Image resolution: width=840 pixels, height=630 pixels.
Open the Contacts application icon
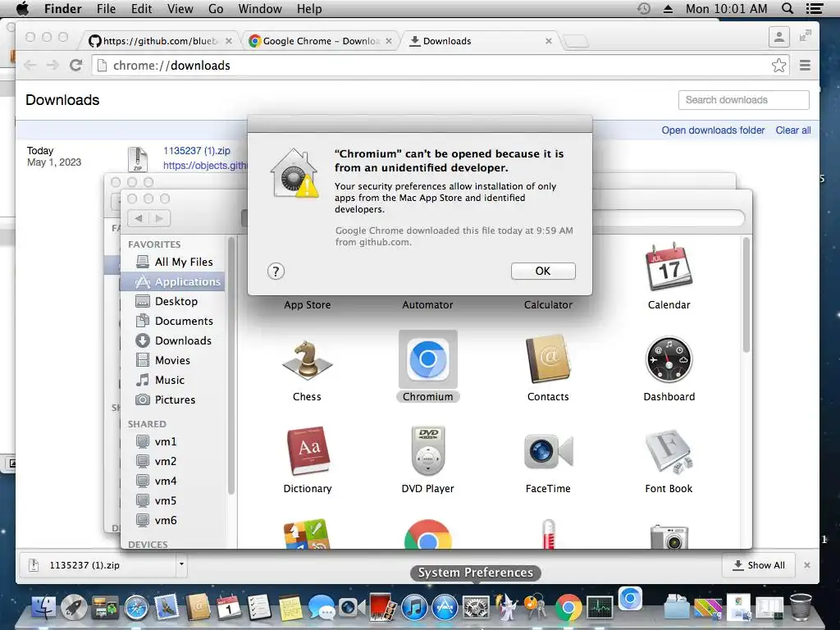click(548, 359)
